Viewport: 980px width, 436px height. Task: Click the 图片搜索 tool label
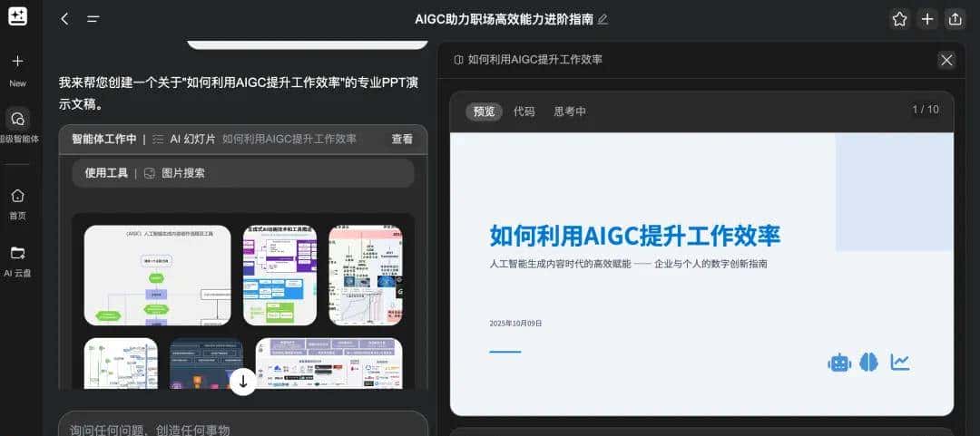[x=183, y=173]
